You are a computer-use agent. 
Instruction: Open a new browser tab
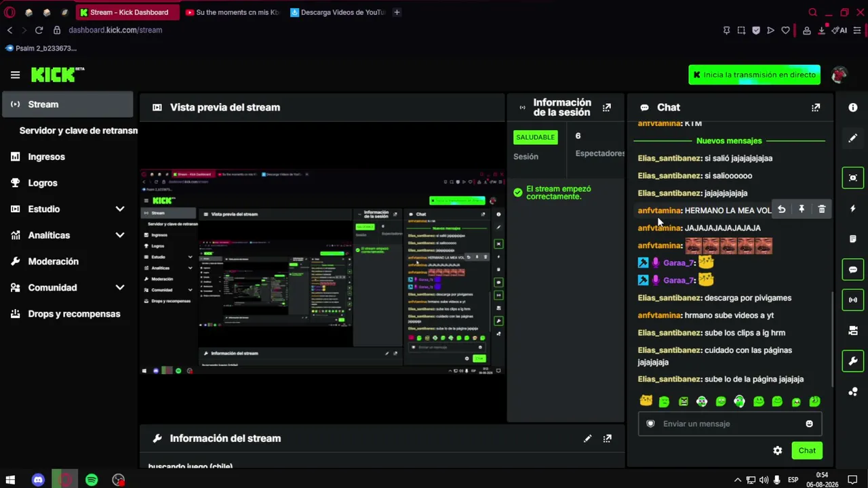point(397,12)
